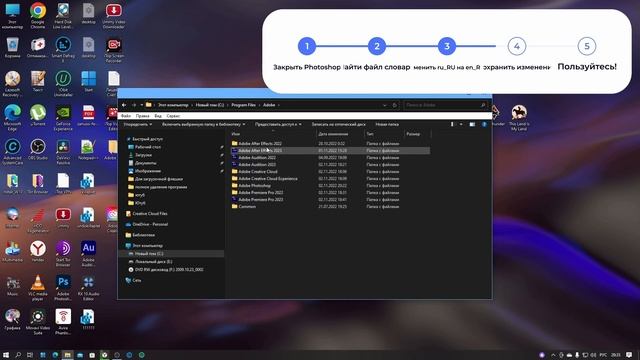This screenshot has height=360, width=640.
Task: Open taskbar Search magnifier icon
Action: point(18,355)
